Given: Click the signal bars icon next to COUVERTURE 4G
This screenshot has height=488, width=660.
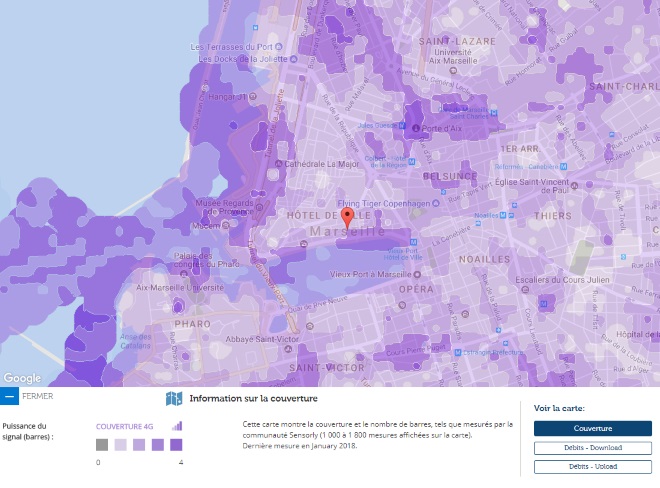Looking at the screenshot, I should pos(177,426).
